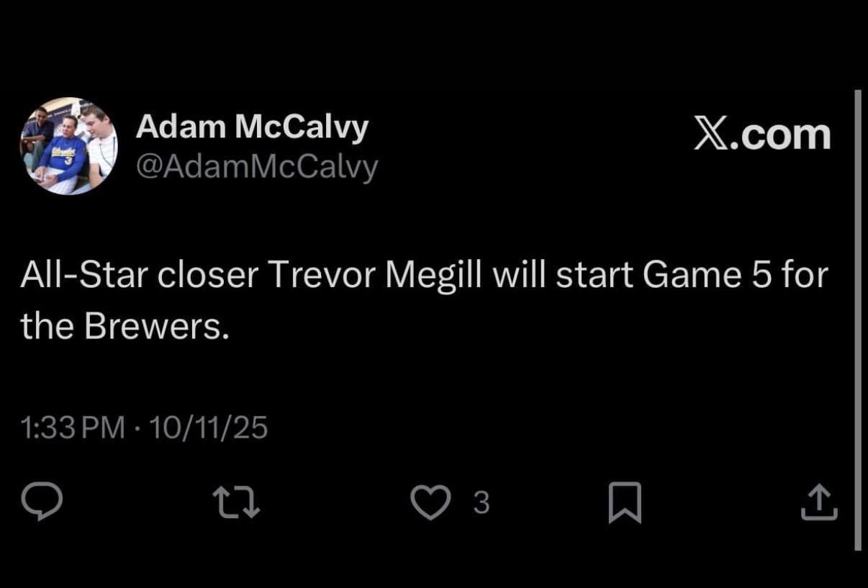
Task: Click the words All-Star in the post
Action: 82,276
